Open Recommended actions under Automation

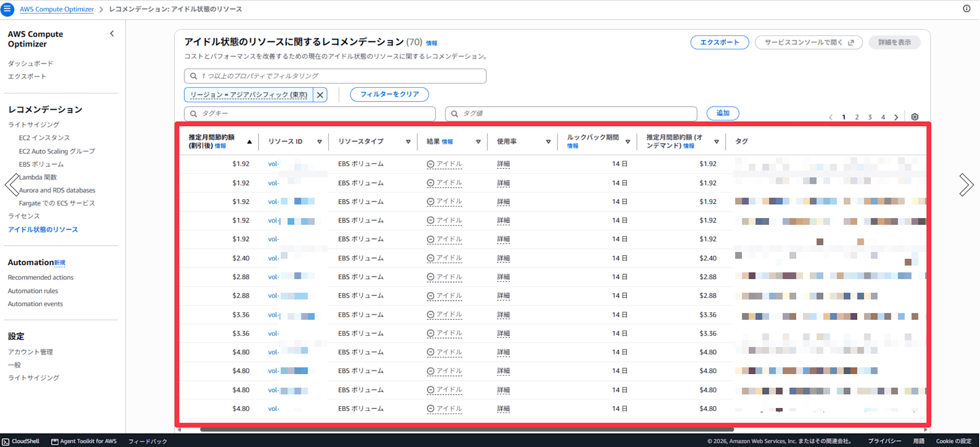point(41,277)
